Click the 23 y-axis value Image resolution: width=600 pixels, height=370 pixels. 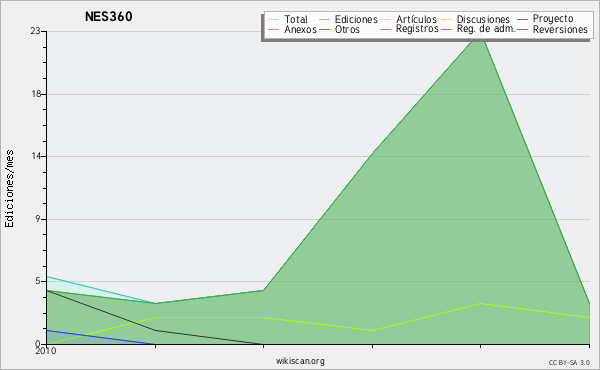[36, 31]
